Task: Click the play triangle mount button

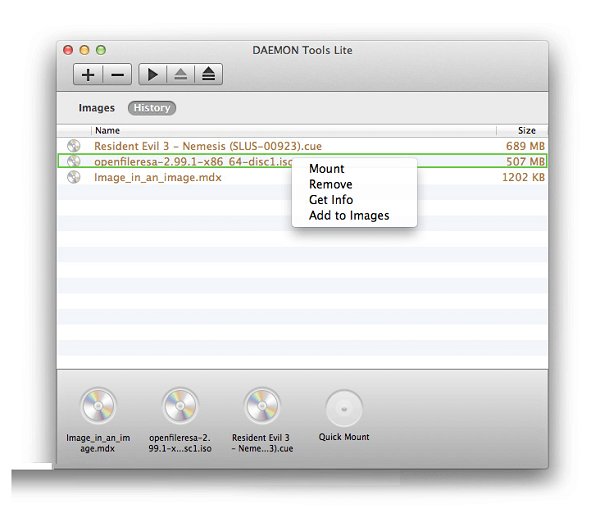Action: click(153, 74)
